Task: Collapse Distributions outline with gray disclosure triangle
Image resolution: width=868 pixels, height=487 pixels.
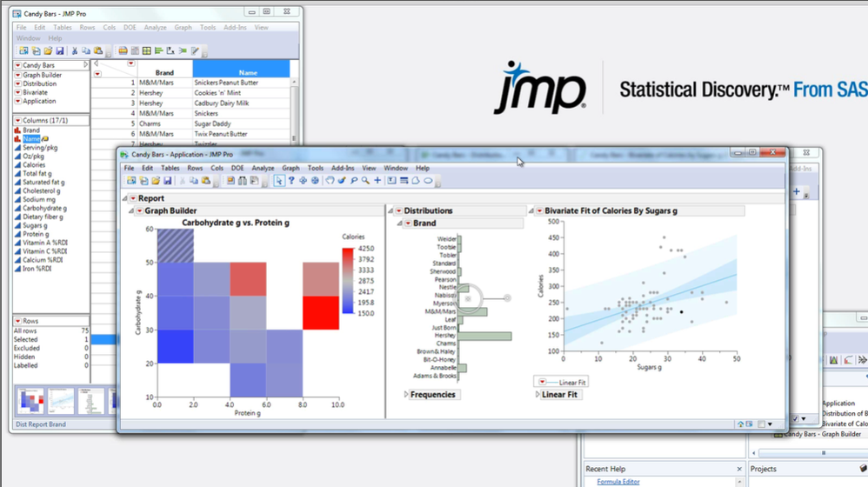Action: tap(391, 210)
